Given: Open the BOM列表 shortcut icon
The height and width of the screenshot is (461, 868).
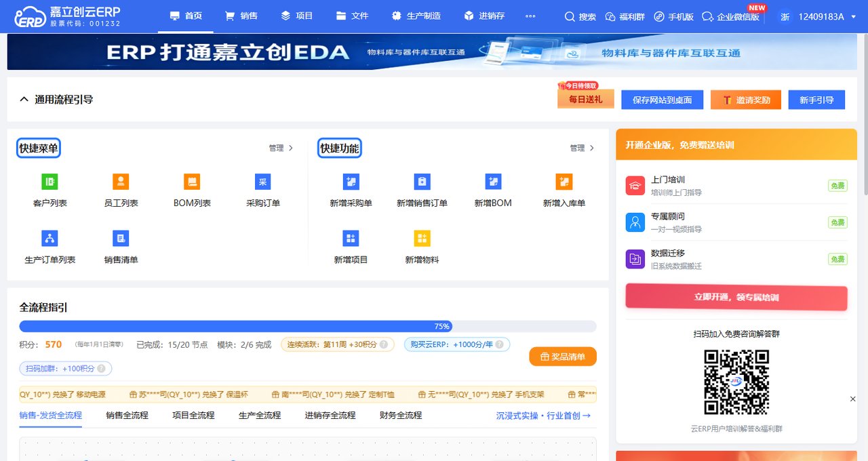Looking at the screenshot, I should click(x=192, y=182).
